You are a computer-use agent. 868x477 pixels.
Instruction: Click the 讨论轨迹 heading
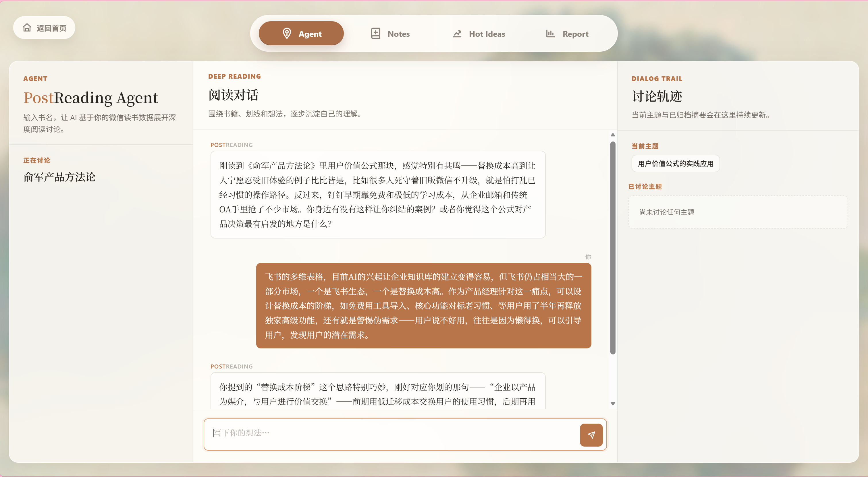(x=656, y=96)
